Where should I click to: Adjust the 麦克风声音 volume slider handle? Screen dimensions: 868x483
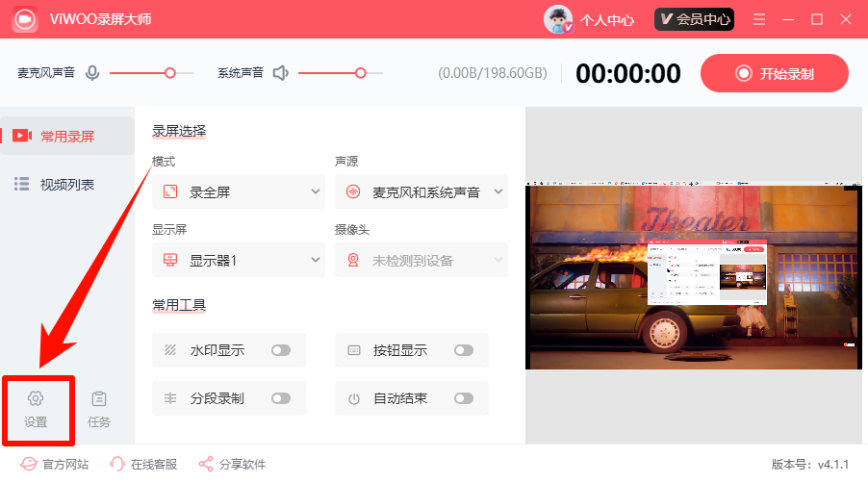[x=170, y=73]
